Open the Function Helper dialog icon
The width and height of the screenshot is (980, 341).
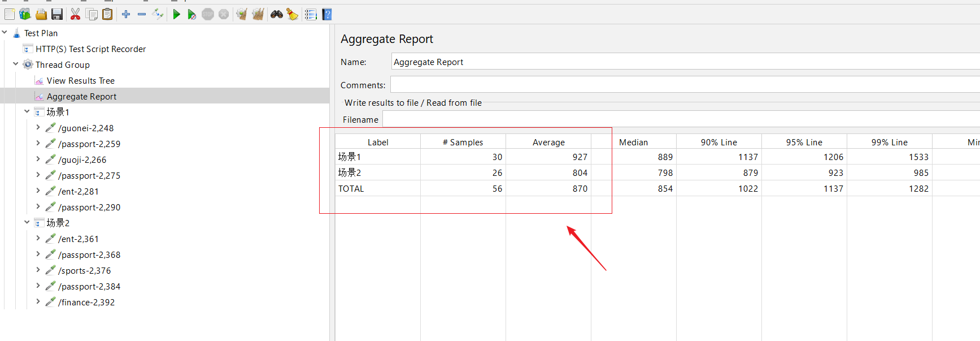[311, 14]
